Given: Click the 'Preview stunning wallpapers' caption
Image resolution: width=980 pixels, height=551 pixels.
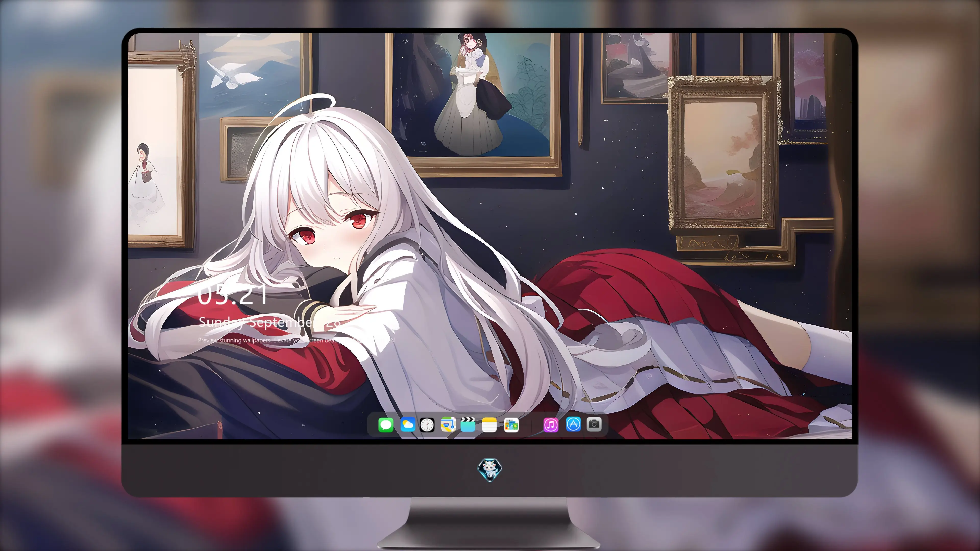Looking at the screenshot, I should click(x=296, y=340).
